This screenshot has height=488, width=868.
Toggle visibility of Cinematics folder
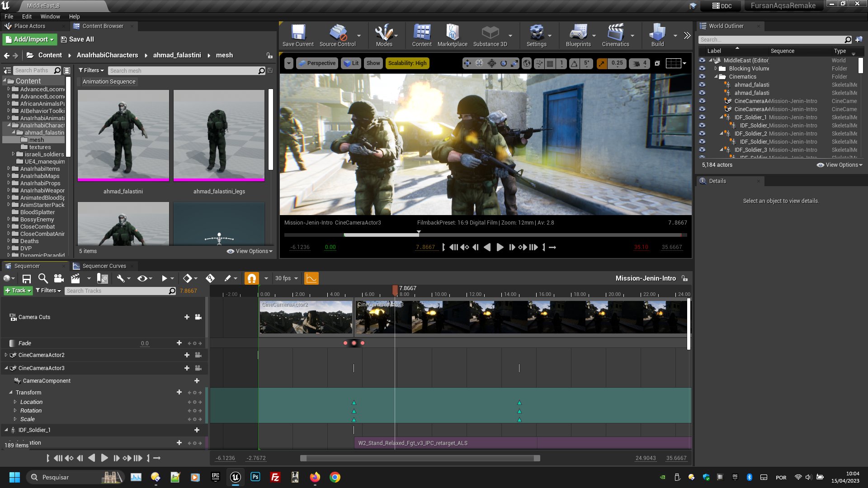[702, 77]
